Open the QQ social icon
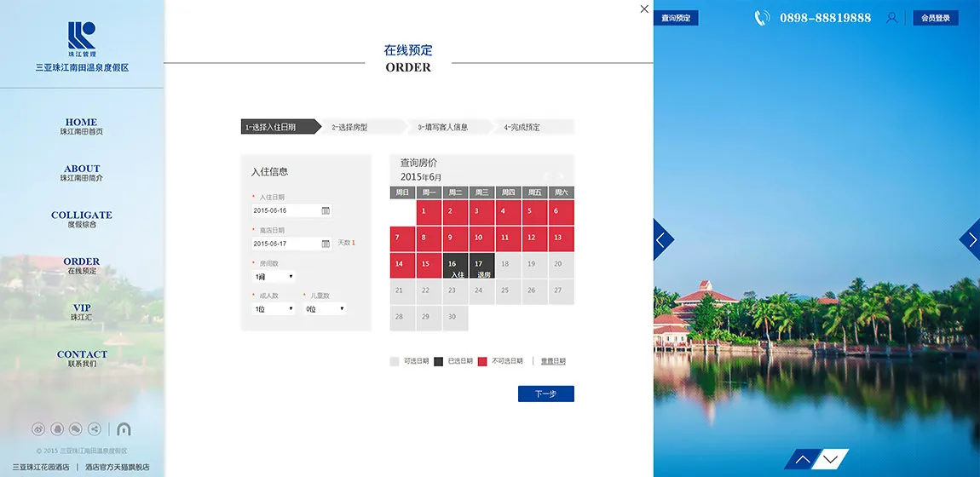The width and height of the screenshot is (980, 477). click(x=57, y=429)
